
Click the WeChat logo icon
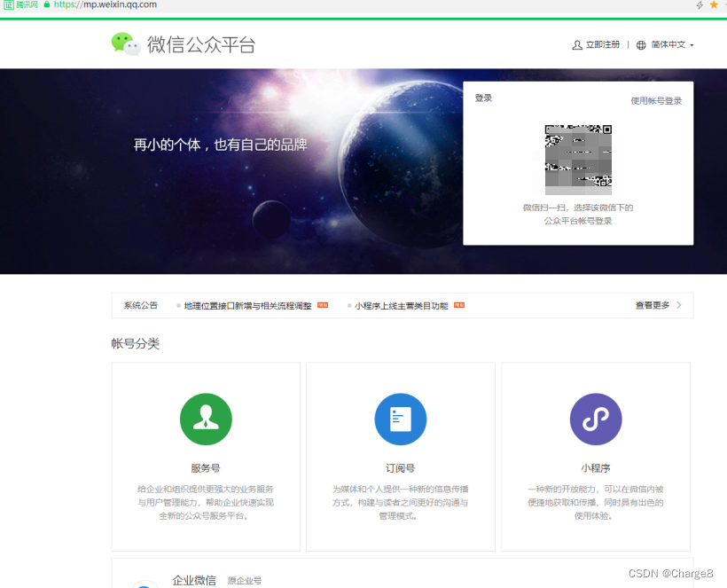coord(126,44)
